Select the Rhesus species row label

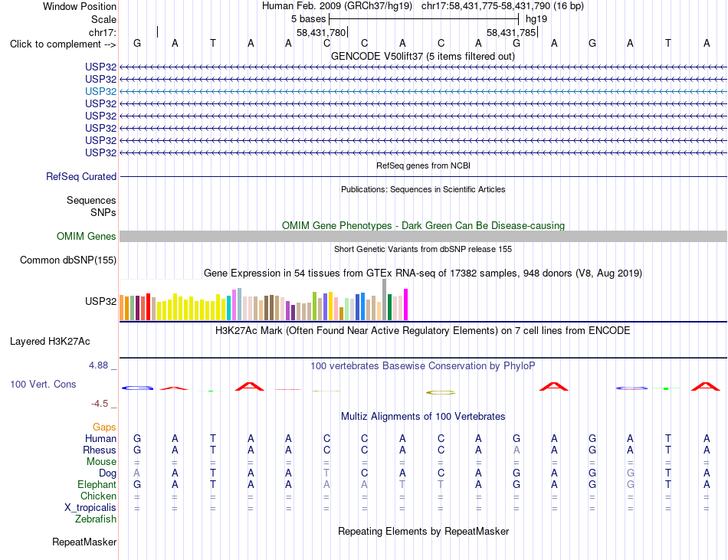[x=100, y=450]
